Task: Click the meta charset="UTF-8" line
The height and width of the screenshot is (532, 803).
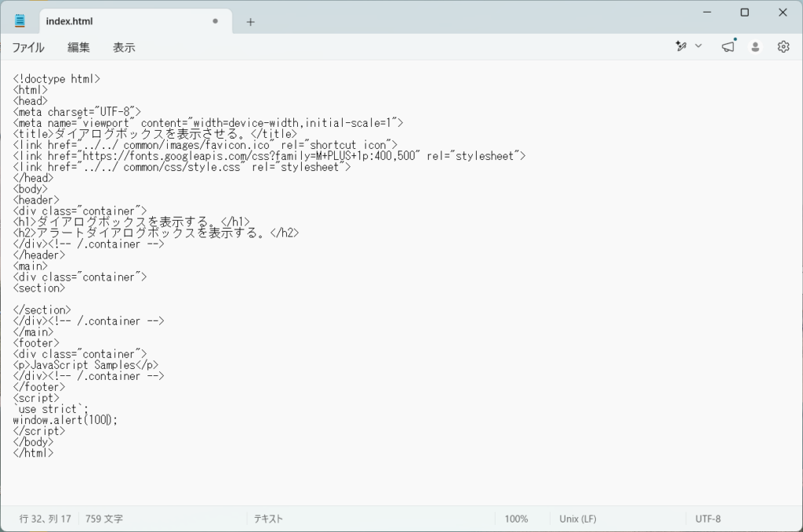Action: tap(77, 112)
